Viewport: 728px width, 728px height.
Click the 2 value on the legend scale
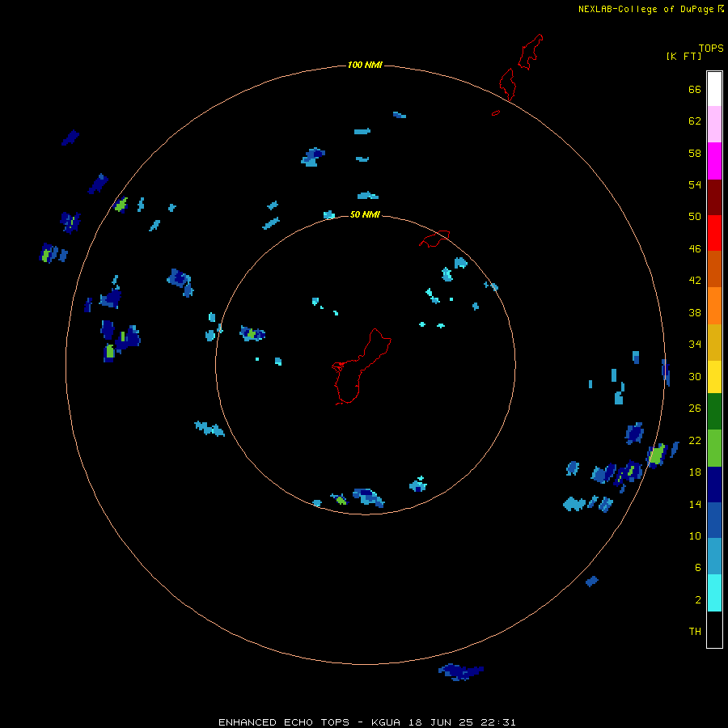698,600
